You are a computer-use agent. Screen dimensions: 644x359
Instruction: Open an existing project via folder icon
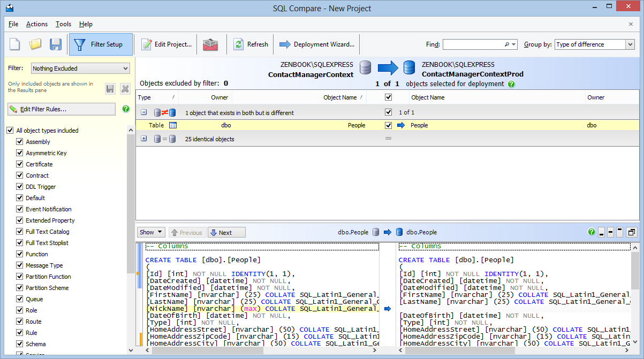click(35, 44)
